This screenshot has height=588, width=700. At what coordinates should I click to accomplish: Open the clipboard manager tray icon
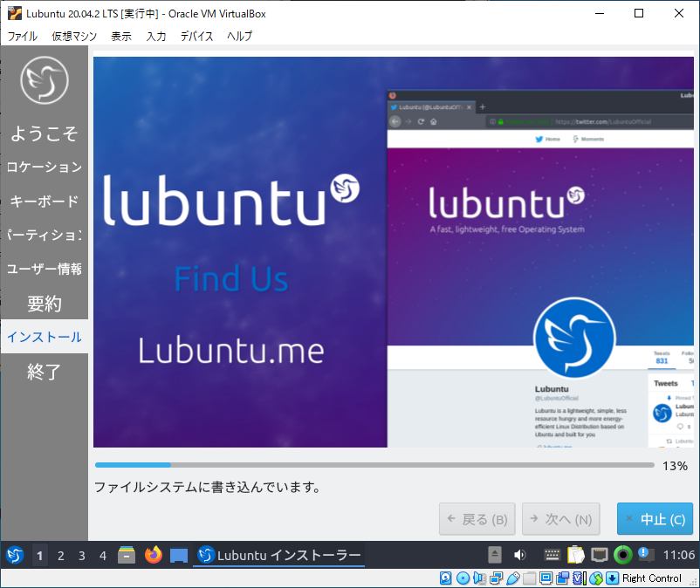click(x=575, y=555)
